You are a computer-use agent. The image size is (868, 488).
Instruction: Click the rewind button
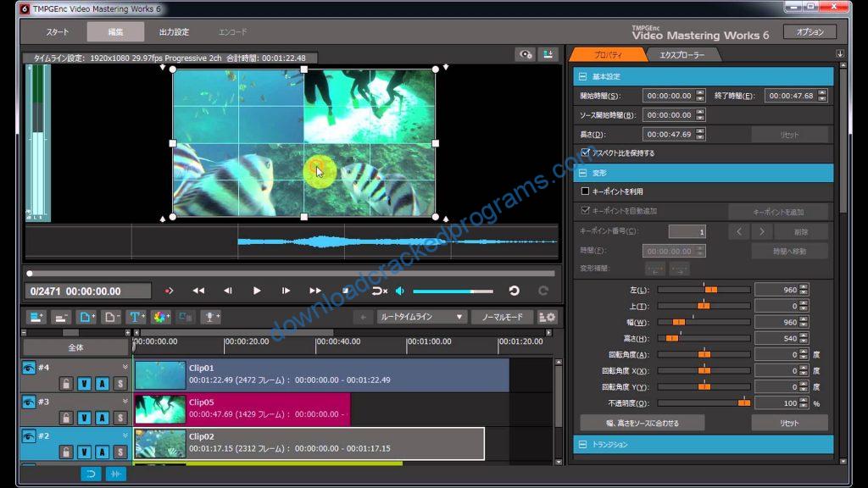pyautogui.click(x=198, y=291)
